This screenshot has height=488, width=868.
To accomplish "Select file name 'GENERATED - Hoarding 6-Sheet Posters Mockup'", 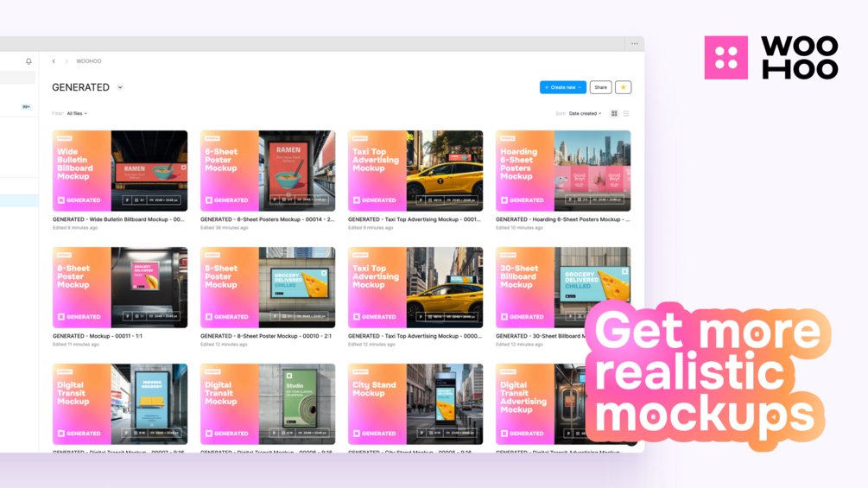I will [x=562, y=219].
